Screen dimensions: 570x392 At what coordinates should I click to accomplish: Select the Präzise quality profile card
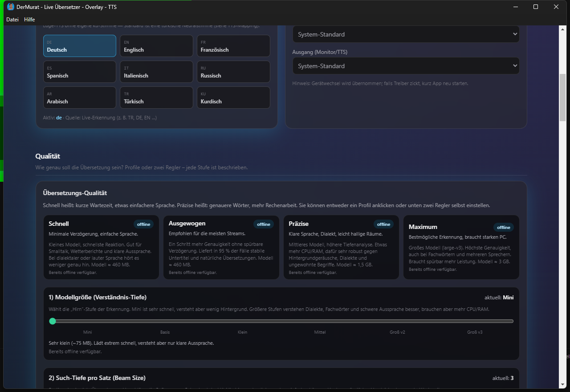tap(341, 247)
